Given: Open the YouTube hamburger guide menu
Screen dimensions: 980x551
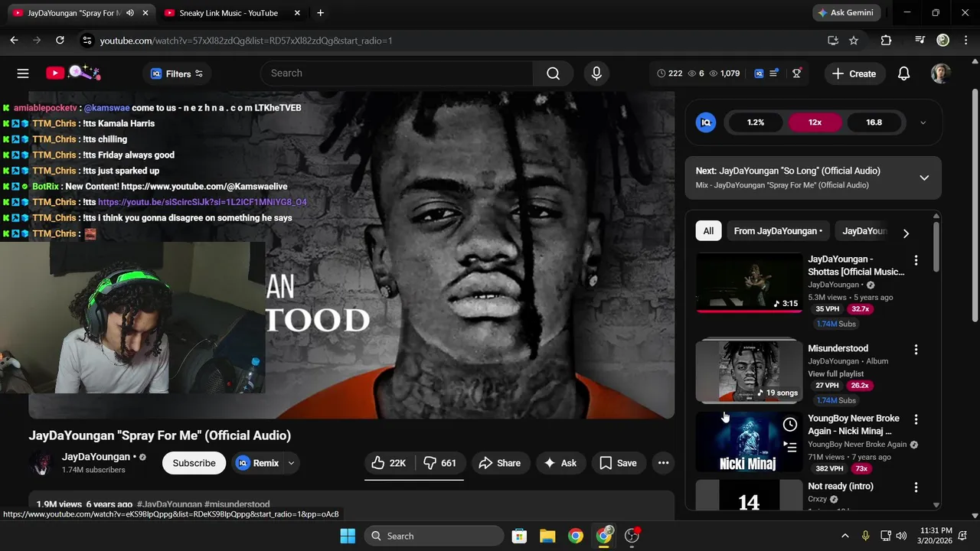Looking at the screenshot, I should tap(23, 73).
